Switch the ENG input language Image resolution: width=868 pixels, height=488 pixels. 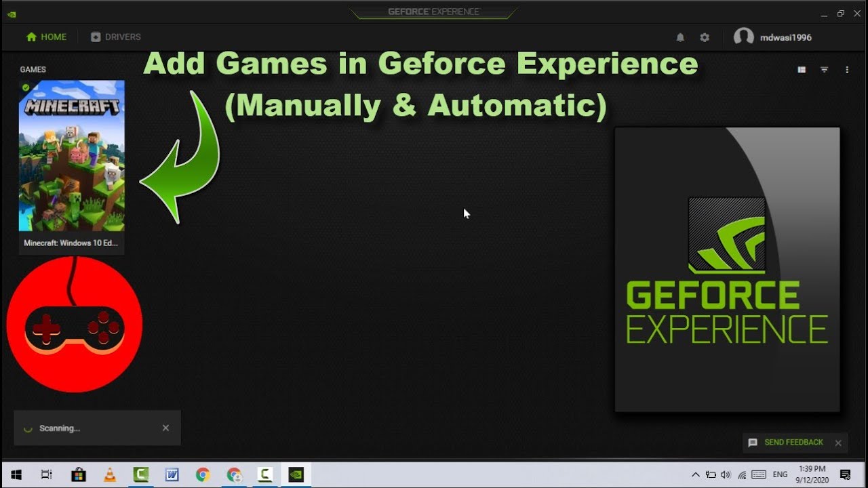click(780, 474)
